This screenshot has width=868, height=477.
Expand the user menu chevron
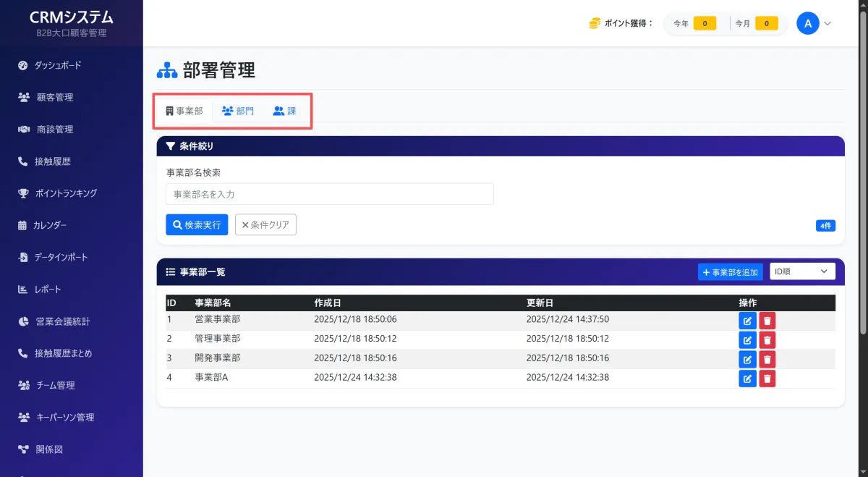tap(828, 23)
